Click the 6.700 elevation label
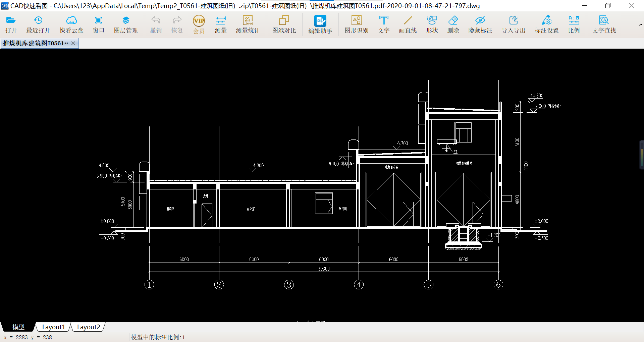This screenshot has height=342, width=644. [x=402, y=143]
